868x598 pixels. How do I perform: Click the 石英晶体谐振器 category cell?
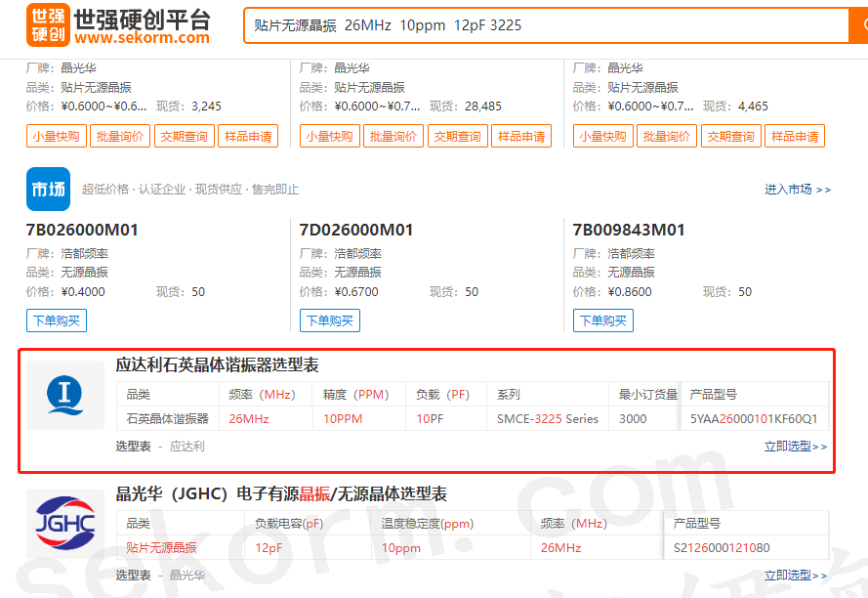(x=168, y=419)
